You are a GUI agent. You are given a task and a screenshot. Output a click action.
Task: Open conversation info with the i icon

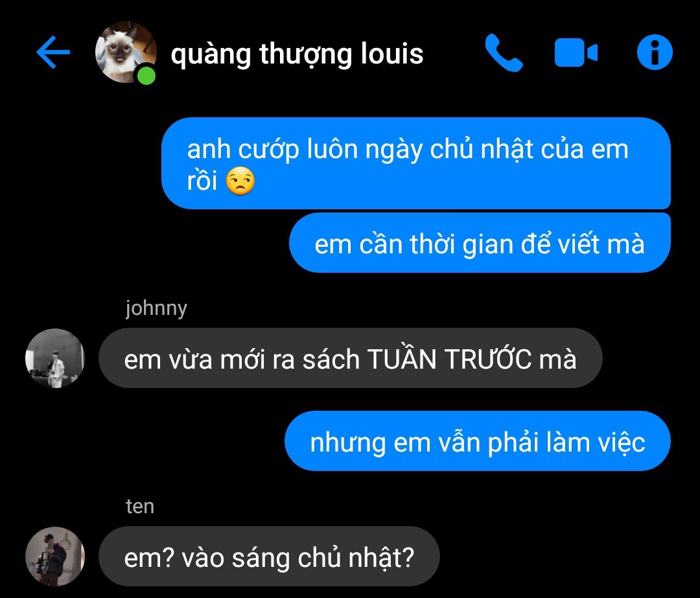click(655, 52)
